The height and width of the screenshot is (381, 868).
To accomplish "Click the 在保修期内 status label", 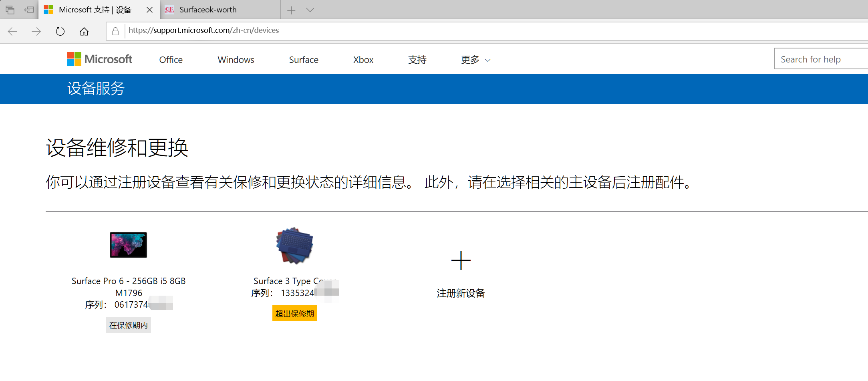I will tap(128, 325).
